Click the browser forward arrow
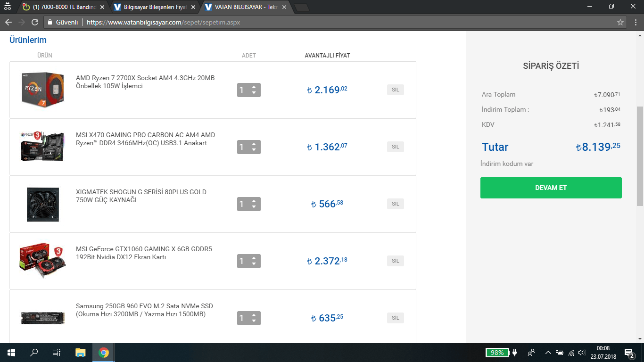The image size is (644, 362). click(x=22, y=22)
